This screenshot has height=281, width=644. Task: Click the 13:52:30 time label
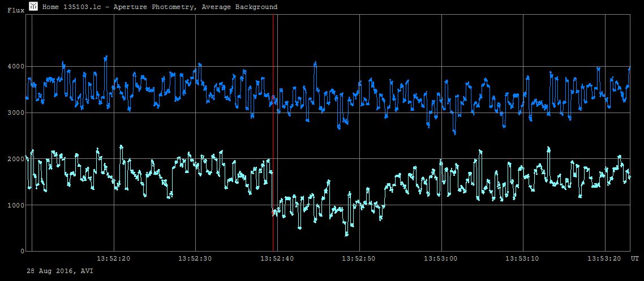[195, 258]
